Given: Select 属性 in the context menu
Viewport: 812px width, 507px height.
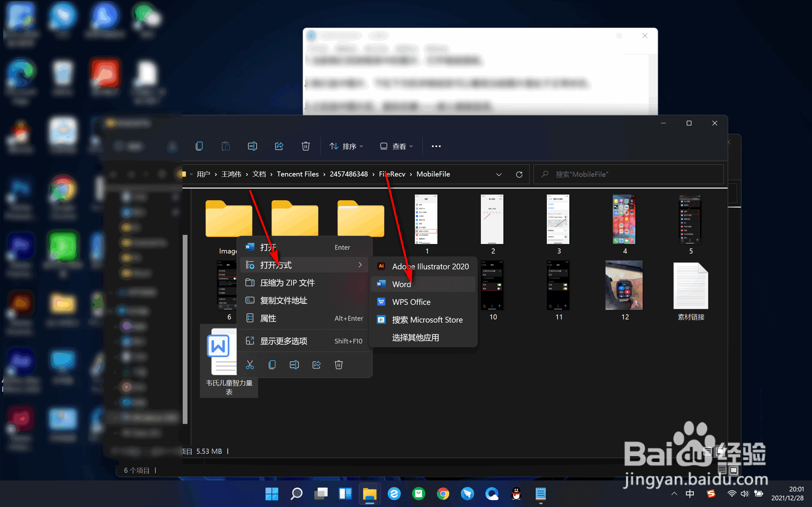Looking at the screenshot, I should 268,318.
